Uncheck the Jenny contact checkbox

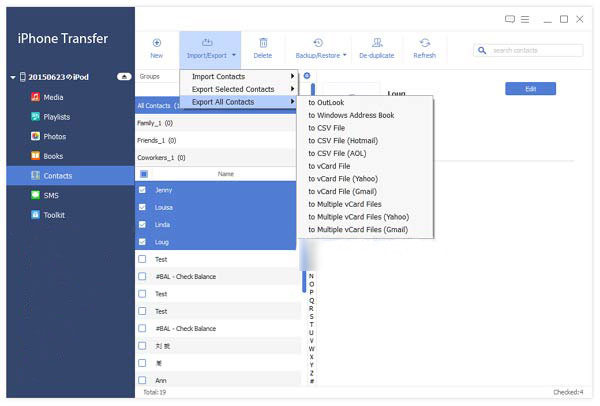coord(142,190)
